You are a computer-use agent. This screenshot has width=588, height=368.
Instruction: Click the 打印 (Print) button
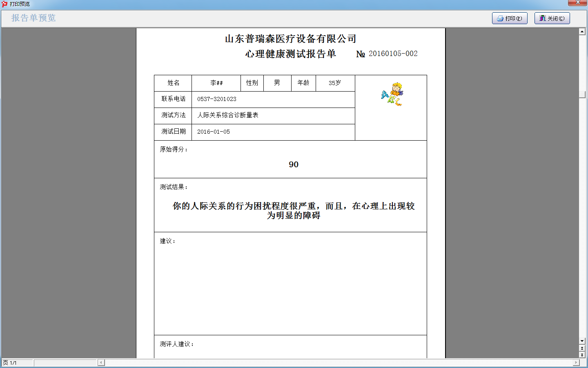[x=509, y=18]
